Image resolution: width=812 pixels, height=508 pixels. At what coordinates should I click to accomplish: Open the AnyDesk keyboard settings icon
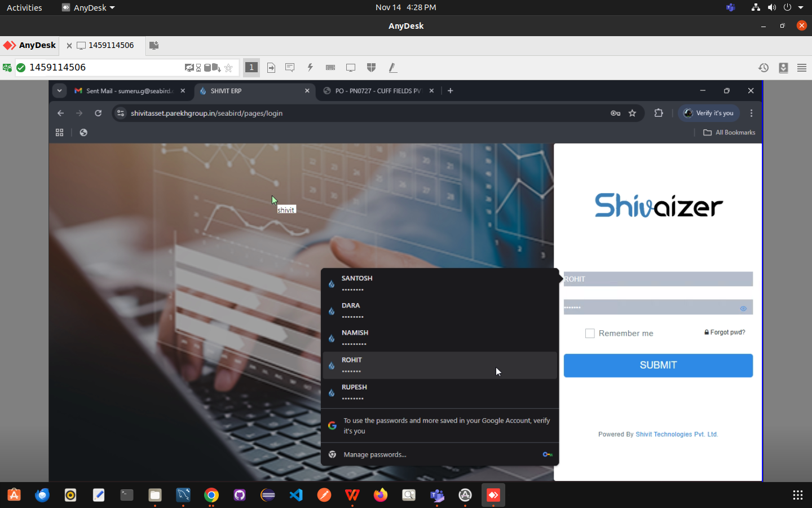click(330, 68)
